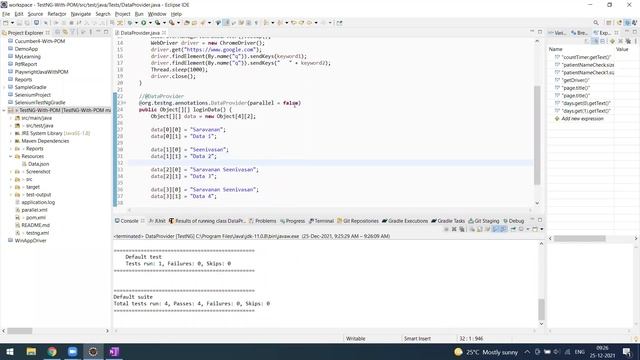Open the File menu

click(6, 14)
